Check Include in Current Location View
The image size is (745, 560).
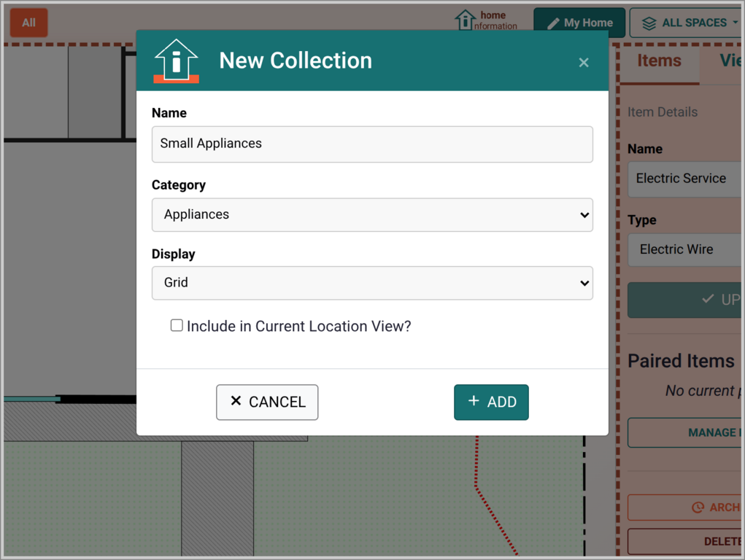coord(177,325)
